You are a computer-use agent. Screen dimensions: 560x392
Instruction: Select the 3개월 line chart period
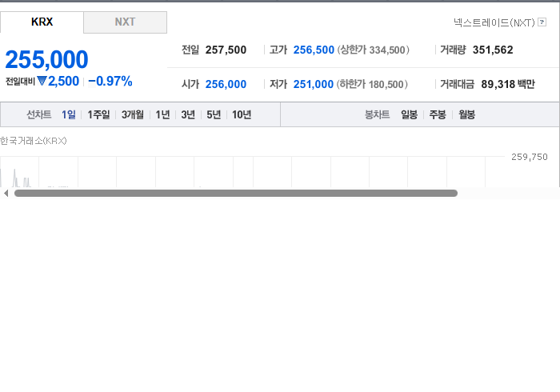[x=133, y=114]
